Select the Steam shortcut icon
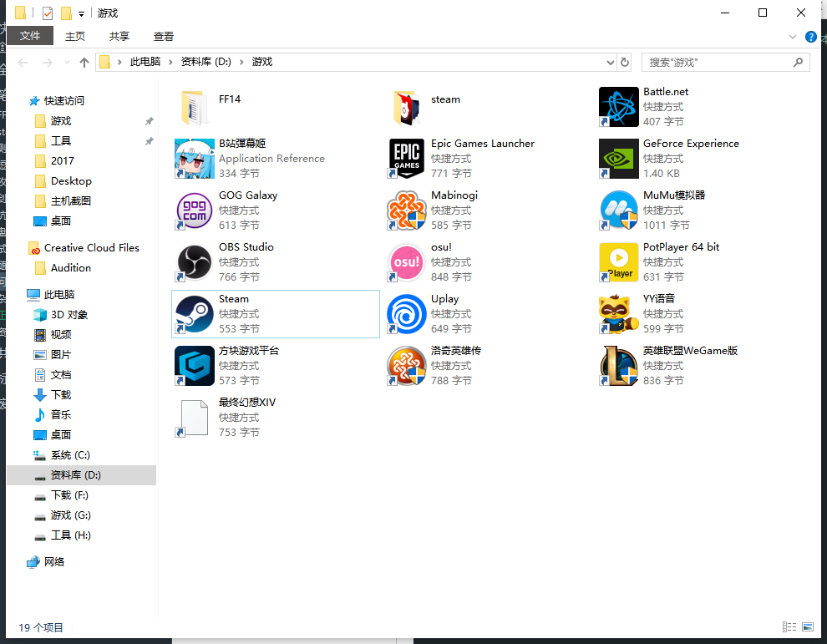The height and width of the screenshot is (644, 827). (x=194, y=314)
